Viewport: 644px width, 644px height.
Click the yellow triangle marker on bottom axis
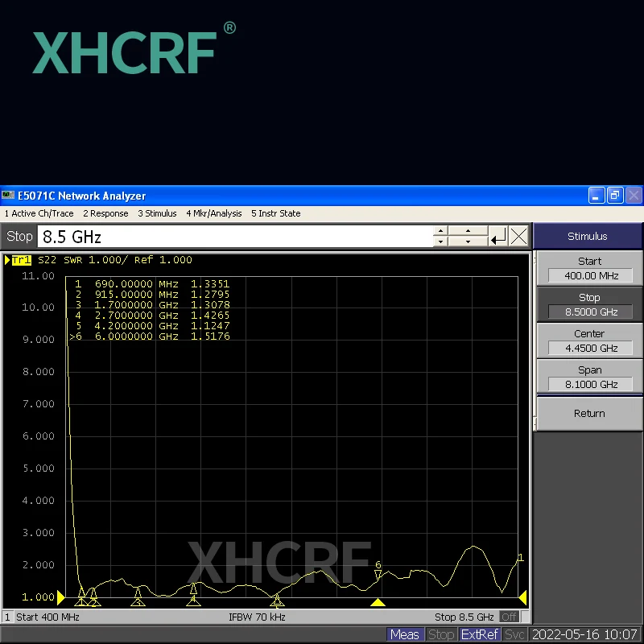coord(378,603)
